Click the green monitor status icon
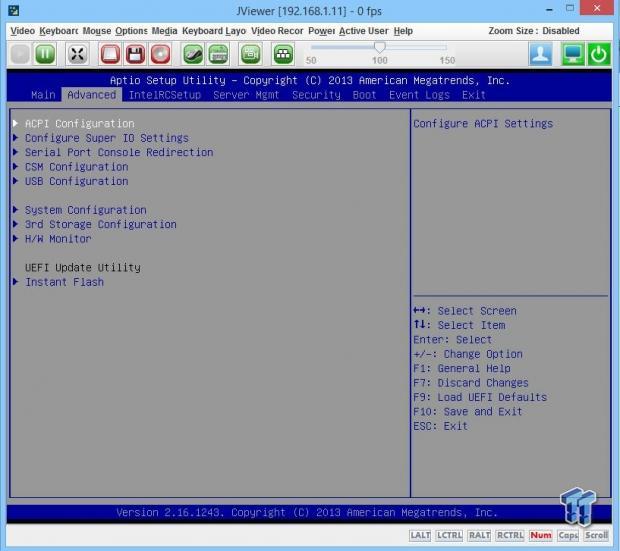The height and width of the screenshot is (551, 620). point(573,54)
